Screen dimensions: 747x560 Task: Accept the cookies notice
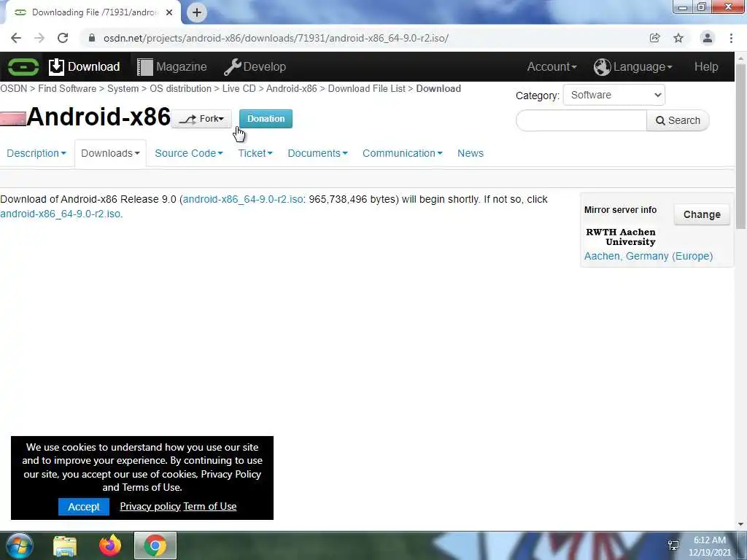coord(84,507)
